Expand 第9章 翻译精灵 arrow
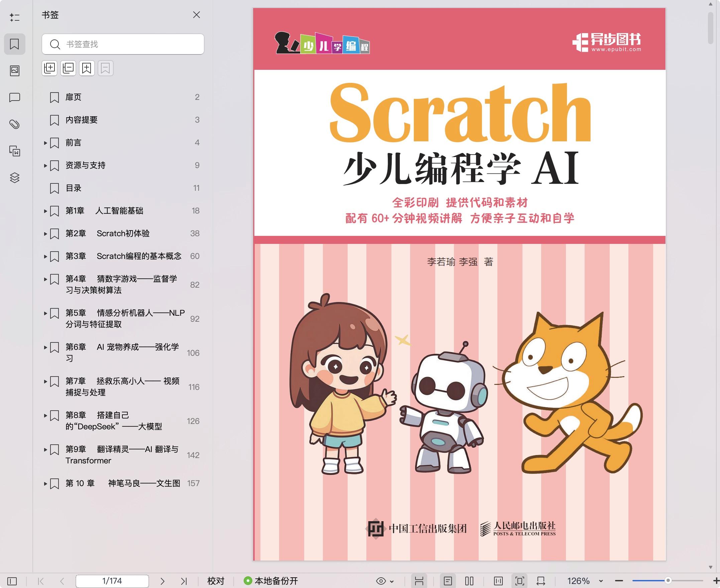This screenshot has height=588, width=720. pyautogui.click(x=45, y=449)
